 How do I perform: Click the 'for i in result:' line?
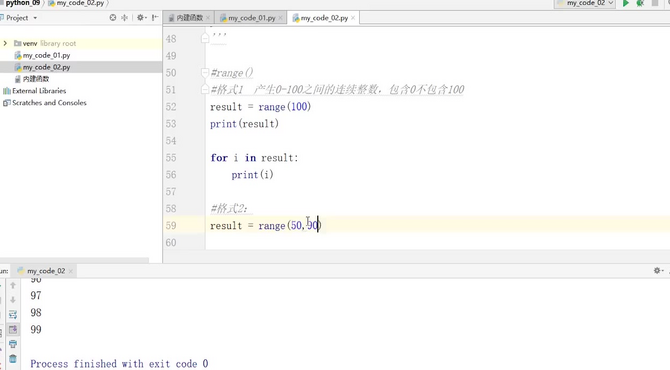tap(254, 158)
